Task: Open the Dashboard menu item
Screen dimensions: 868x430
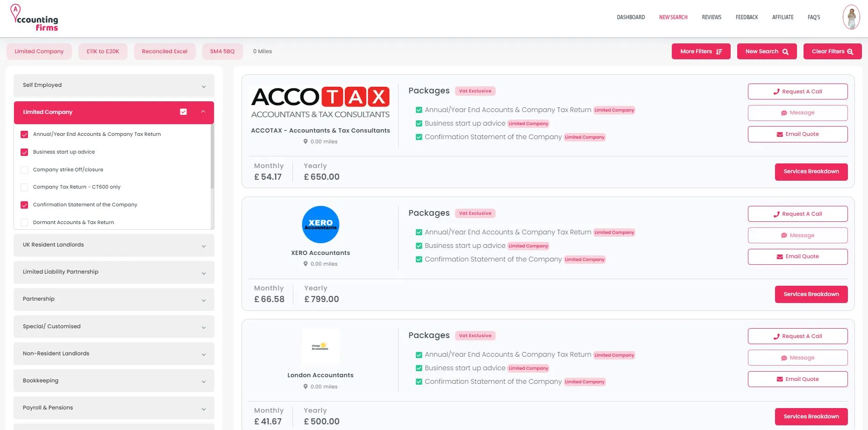Action: coord(631,17)
